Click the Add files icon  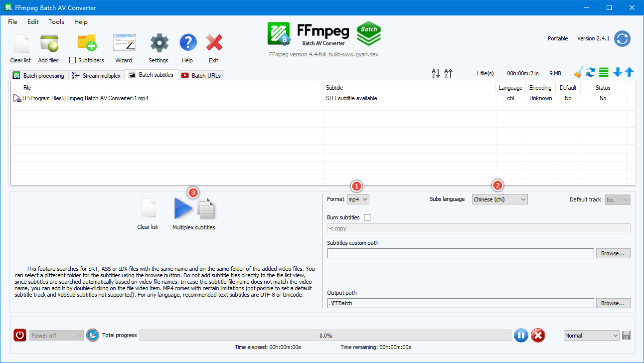point(49,44)
